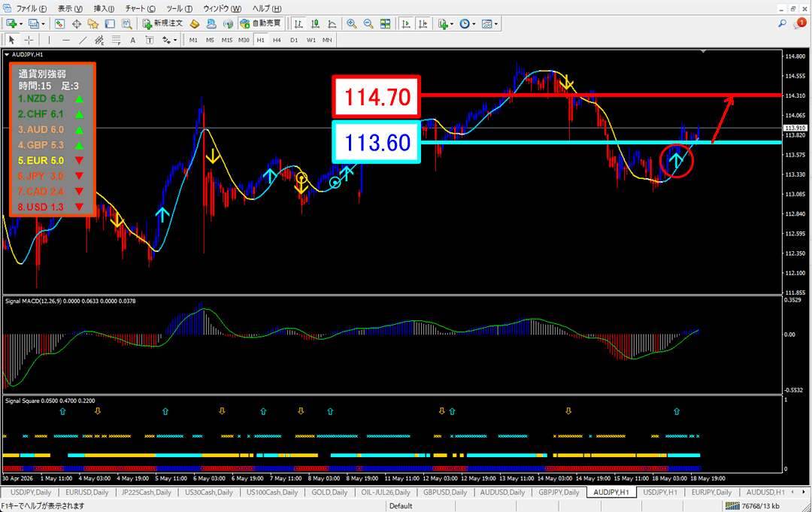Screen dimensions: 812x512
Task: Set timeframe to W1
Action: (x=311, y=40)
